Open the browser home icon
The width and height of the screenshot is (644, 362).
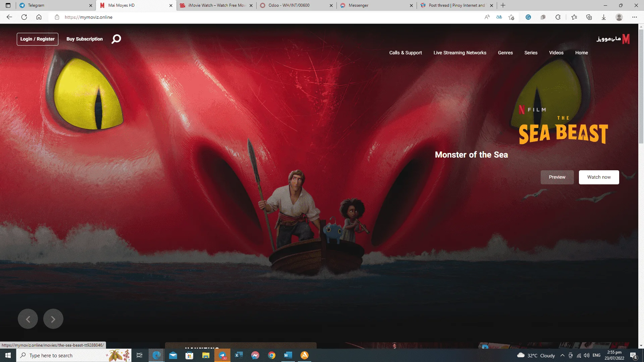(x=39, y=17)
